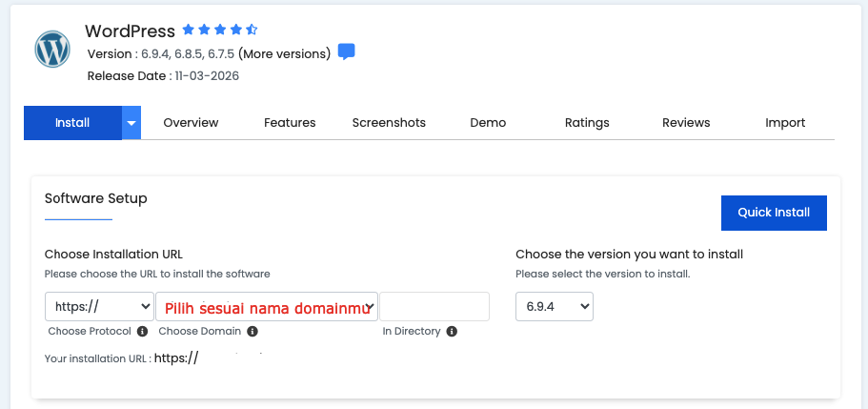
Task: Click the Choose Domain info icon
Action: [252, 332]
